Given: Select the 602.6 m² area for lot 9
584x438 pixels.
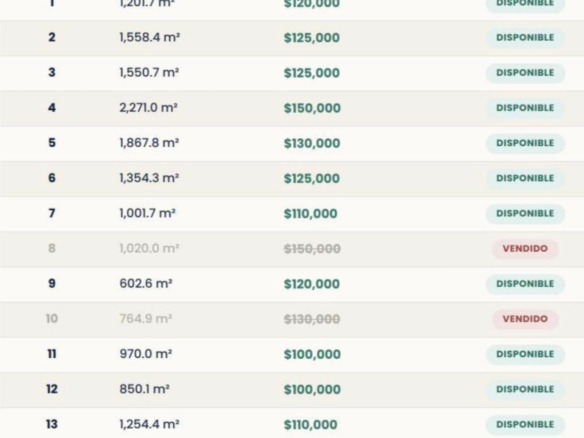Looking at the screenshot, I should 146,283.
